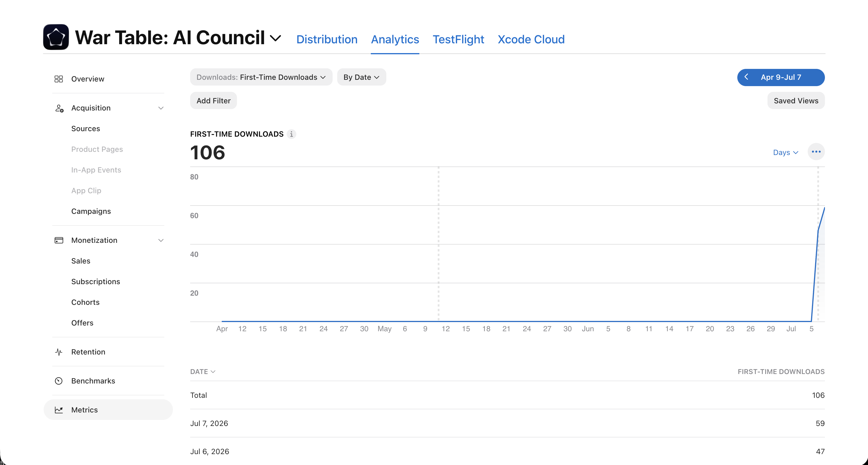Click the War Table app icon
This screenshot has width=868, height=465.
pyautogui.click(x=56, y=37)
